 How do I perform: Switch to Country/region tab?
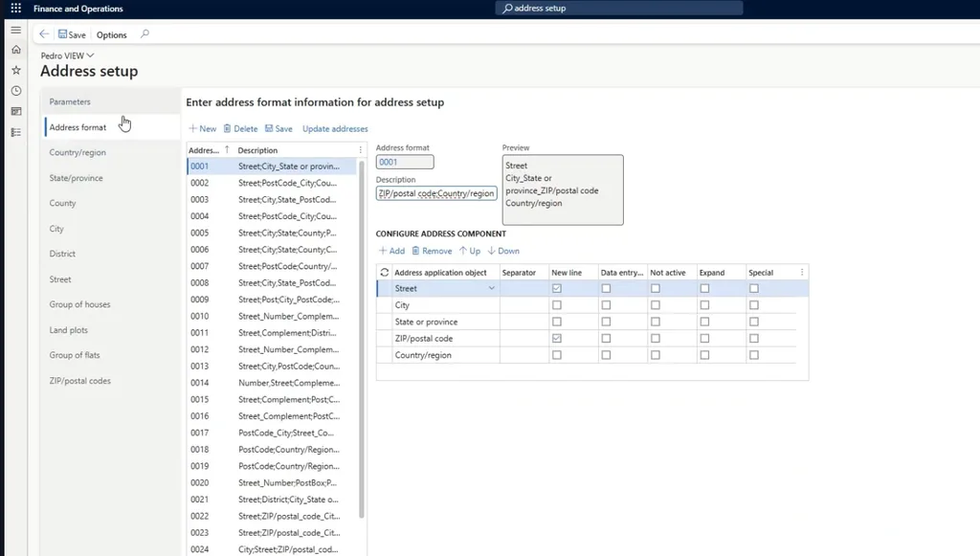[78, 152]
